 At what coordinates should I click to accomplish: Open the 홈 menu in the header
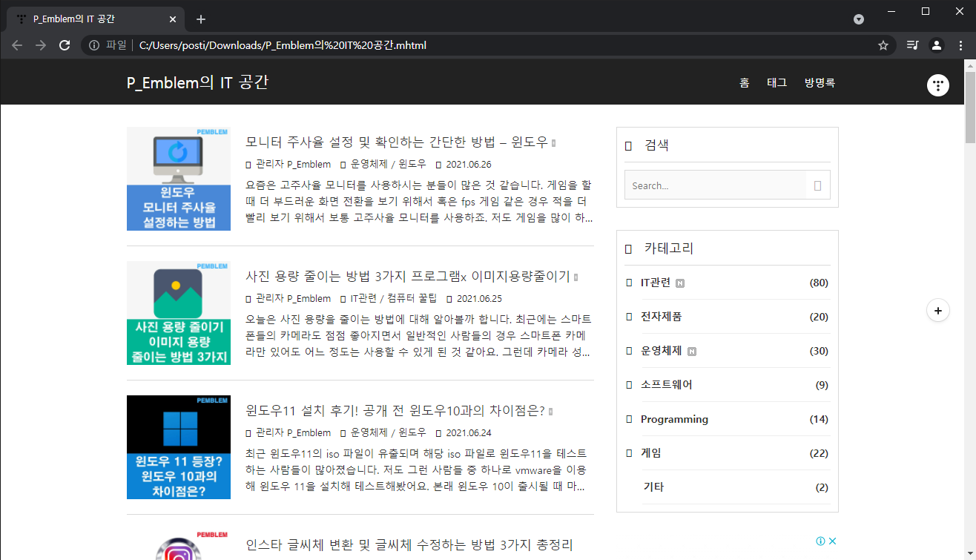(x=745, y=82)
